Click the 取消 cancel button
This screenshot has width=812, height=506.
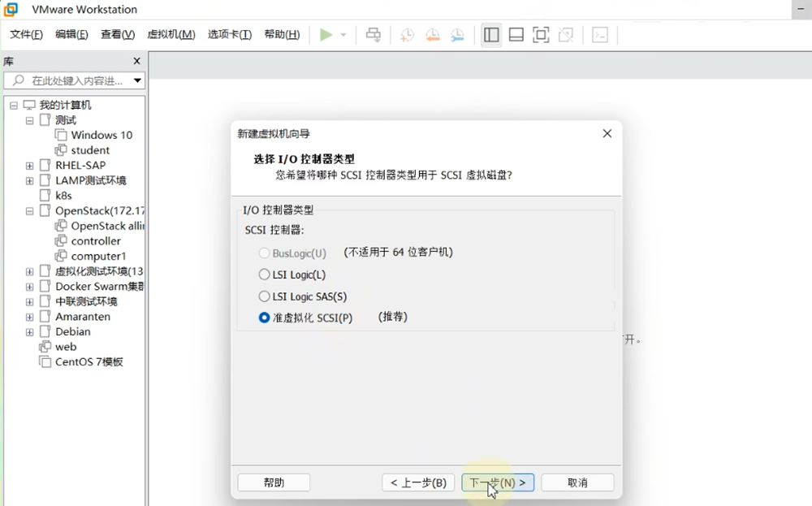pos(577,482)
